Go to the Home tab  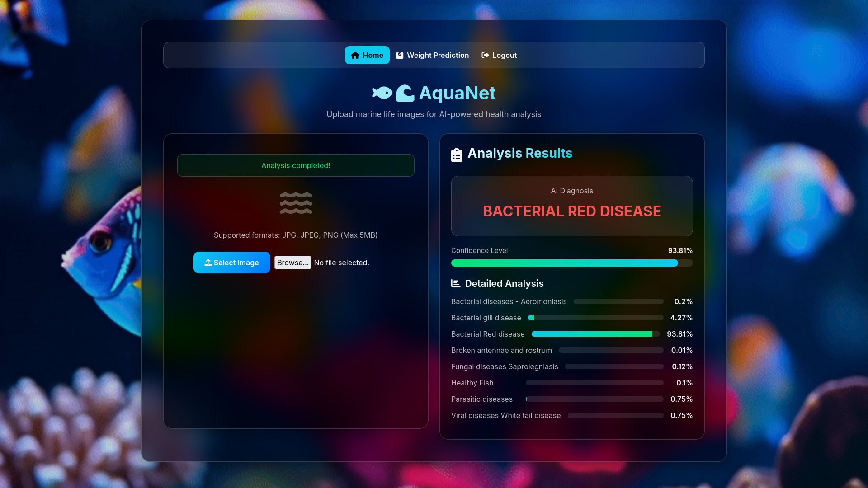coord(367,55)
